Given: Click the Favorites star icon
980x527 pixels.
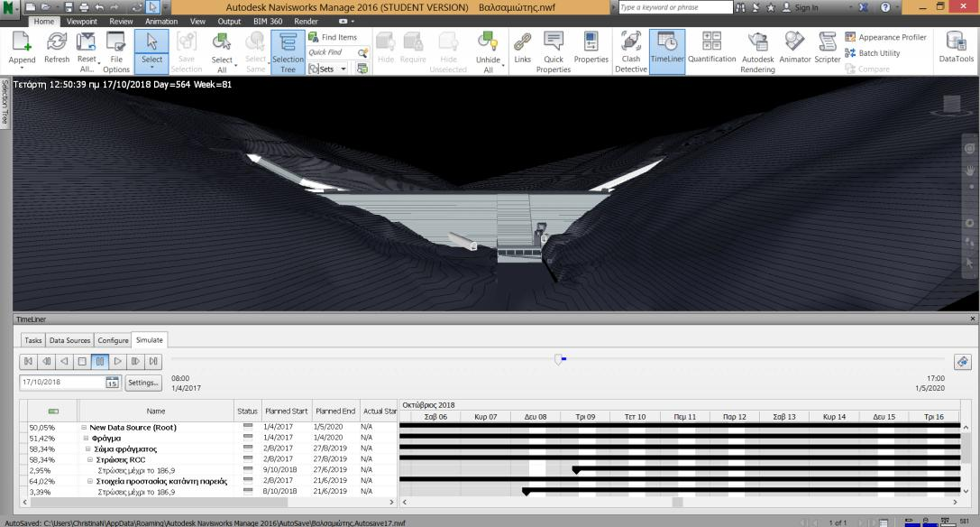Looking at the screenshot, I should pyautogui.click(x=771, y=7).
